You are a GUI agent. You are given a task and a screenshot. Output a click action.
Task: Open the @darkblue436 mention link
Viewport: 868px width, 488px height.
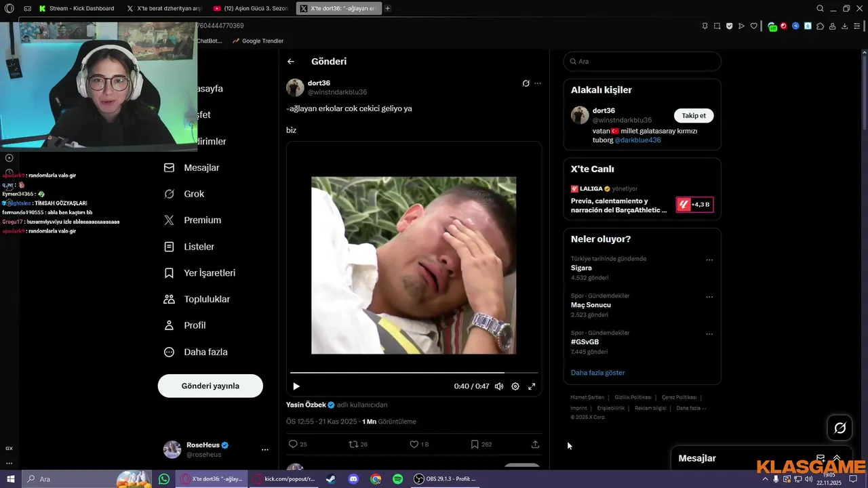pos(637,140)
